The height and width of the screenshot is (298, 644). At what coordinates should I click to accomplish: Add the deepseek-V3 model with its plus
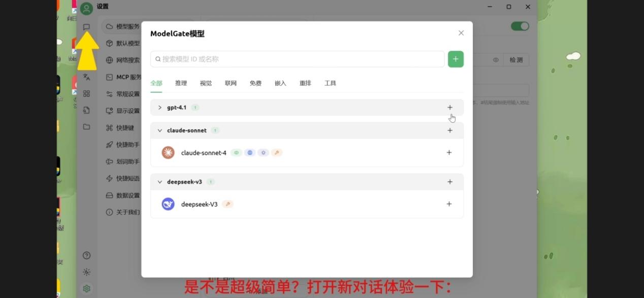click(x=449, y=204)
